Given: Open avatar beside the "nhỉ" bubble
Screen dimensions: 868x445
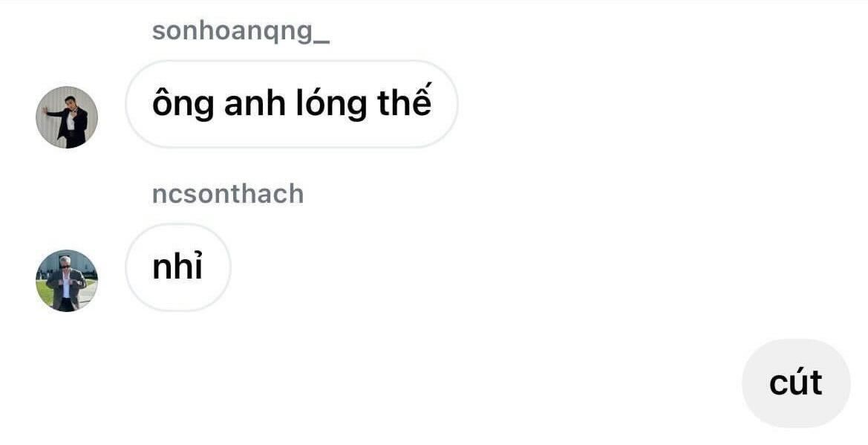Looking at the screenshot, I should [66, 280].
